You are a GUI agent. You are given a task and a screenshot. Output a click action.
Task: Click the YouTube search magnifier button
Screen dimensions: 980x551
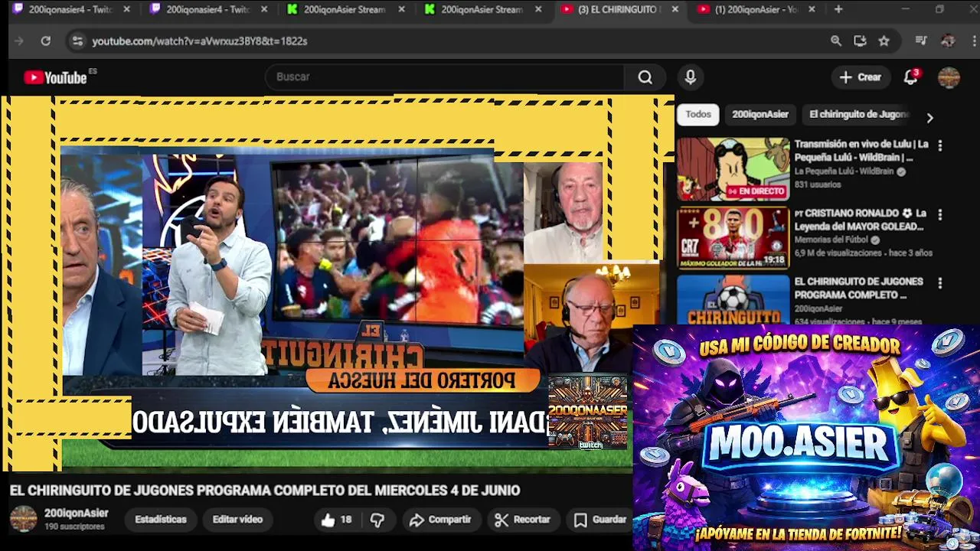click(x=645, y=77)
